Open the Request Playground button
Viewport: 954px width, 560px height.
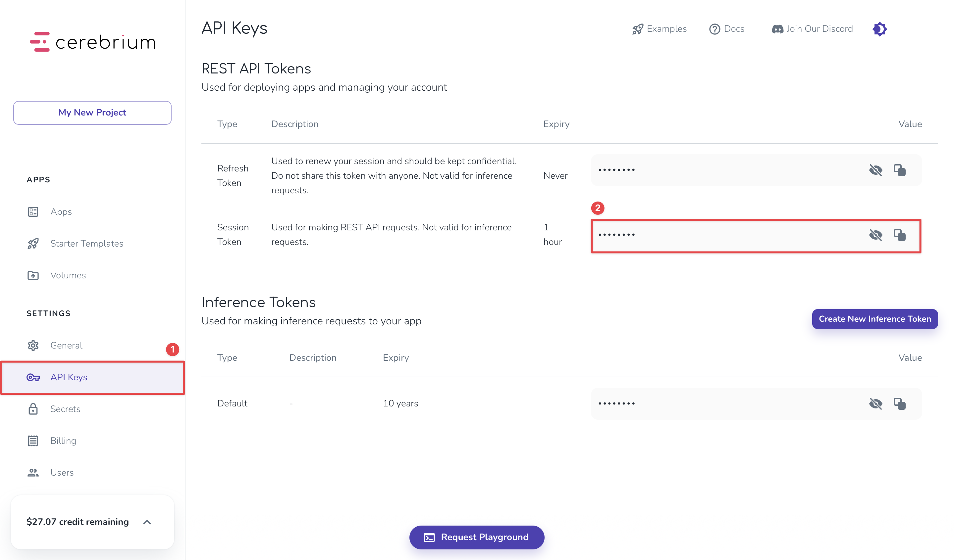[477, 537]
